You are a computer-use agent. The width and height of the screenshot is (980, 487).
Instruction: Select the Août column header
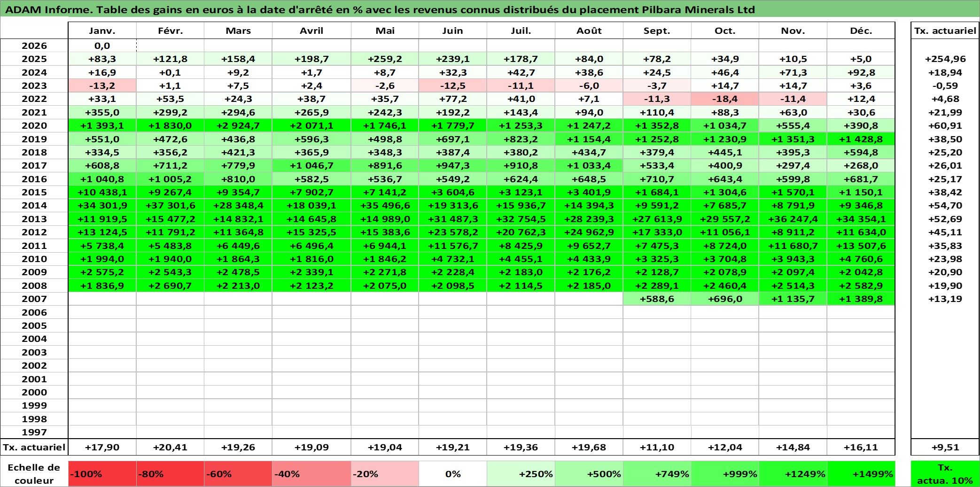coord(589,31)
